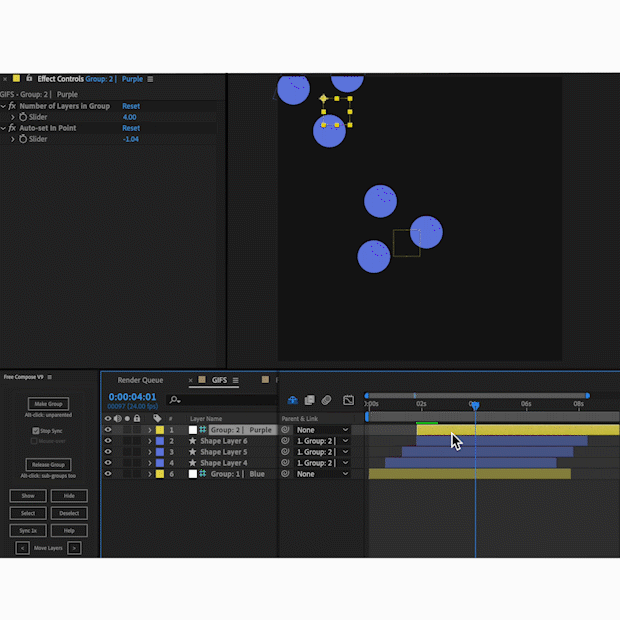Open the graph editor icon in timeline toolbar
Image resolution: width=620 pixels, height=620 pixels.
[348, 400]
